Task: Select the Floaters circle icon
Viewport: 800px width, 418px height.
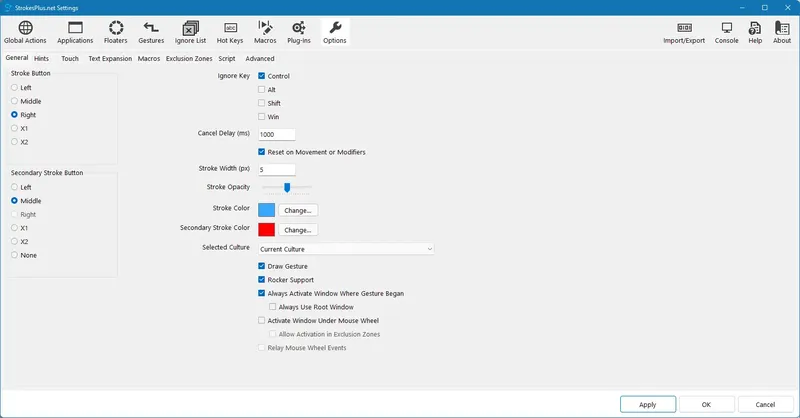Action: click(116, 28)
